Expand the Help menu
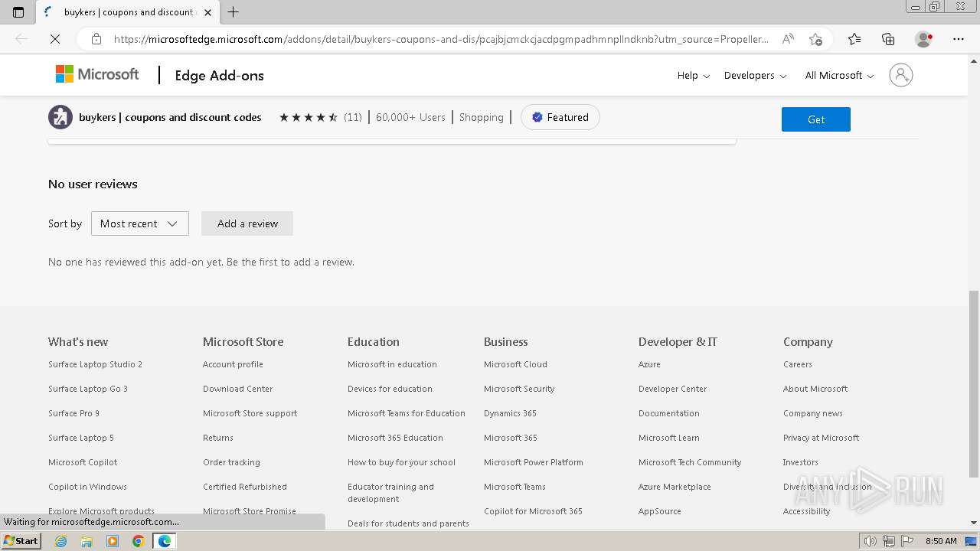The height and width of the screenshot is (551, 980). (x=694, y=75)
